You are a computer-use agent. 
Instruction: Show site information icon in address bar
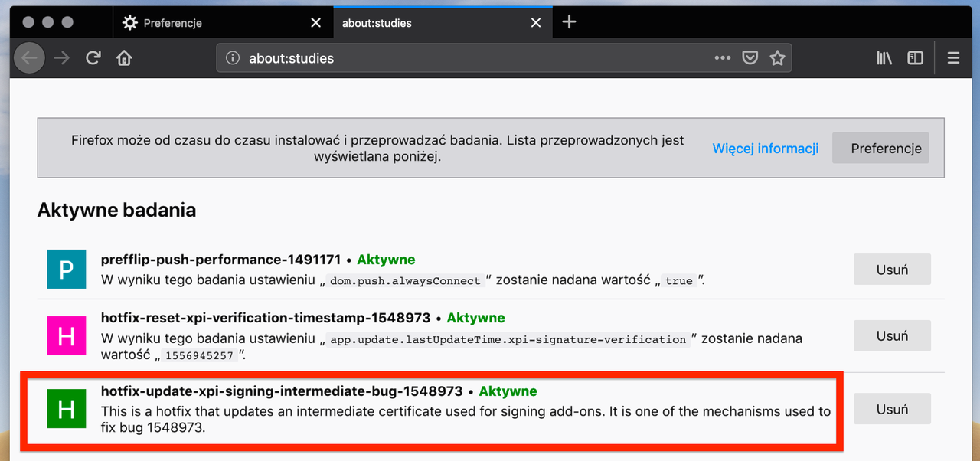pyautogui.click(x=233, y=58)
